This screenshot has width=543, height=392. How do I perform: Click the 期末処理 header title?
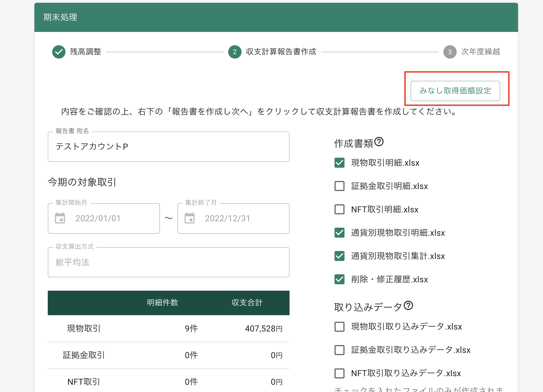coord(60,17)
